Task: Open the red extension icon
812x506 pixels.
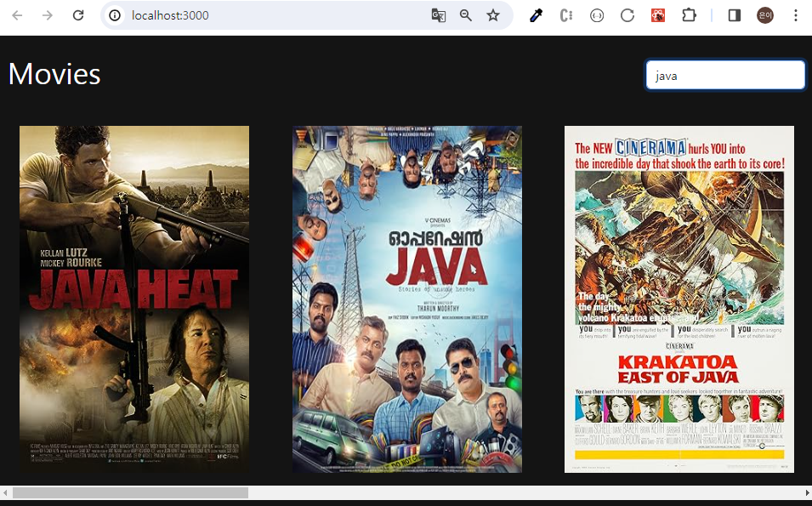Action: point(658,15)
